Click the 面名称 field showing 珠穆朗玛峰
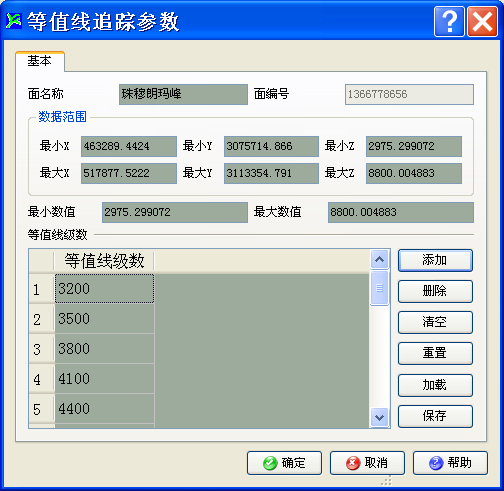This screenshot has width=504, height=491. point(183,94)
